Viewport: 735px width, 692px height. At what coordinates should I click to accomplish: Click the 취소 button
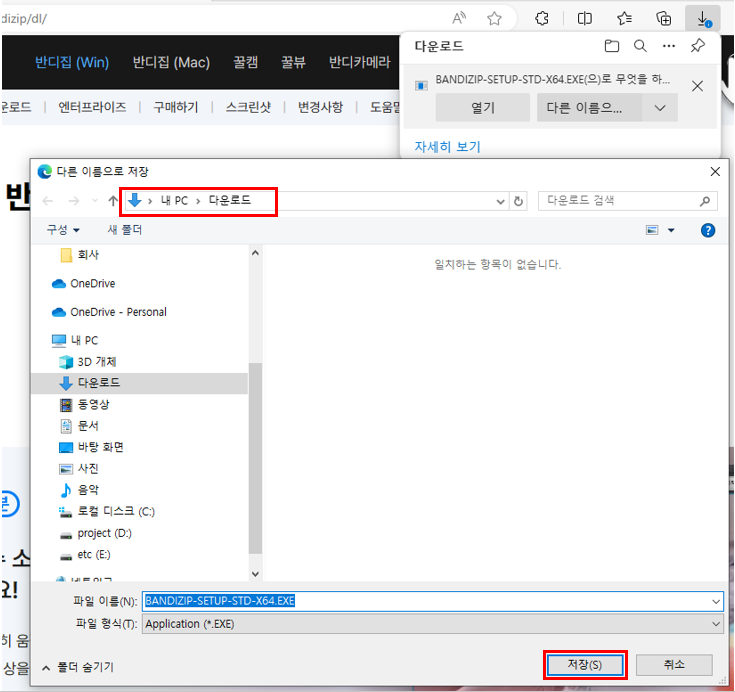pyautogui.click(x=674, y=664)
